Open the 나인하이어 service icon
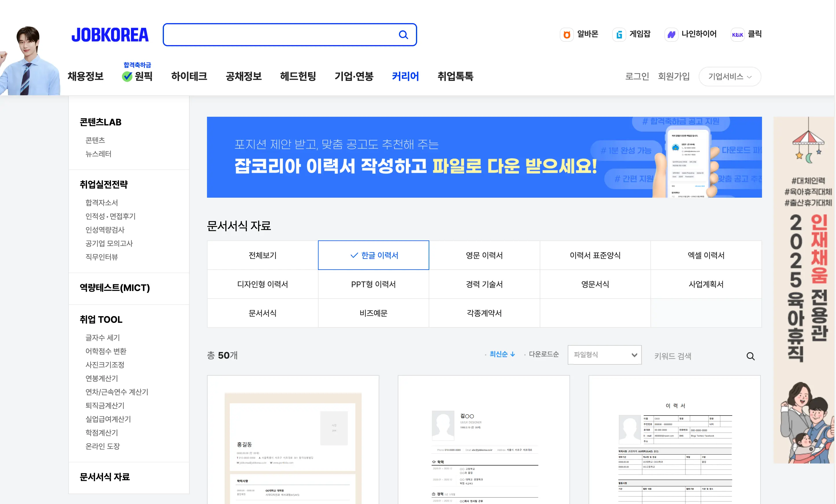The width and height of the screenshot is (836, 504). (x=671, y=35)
